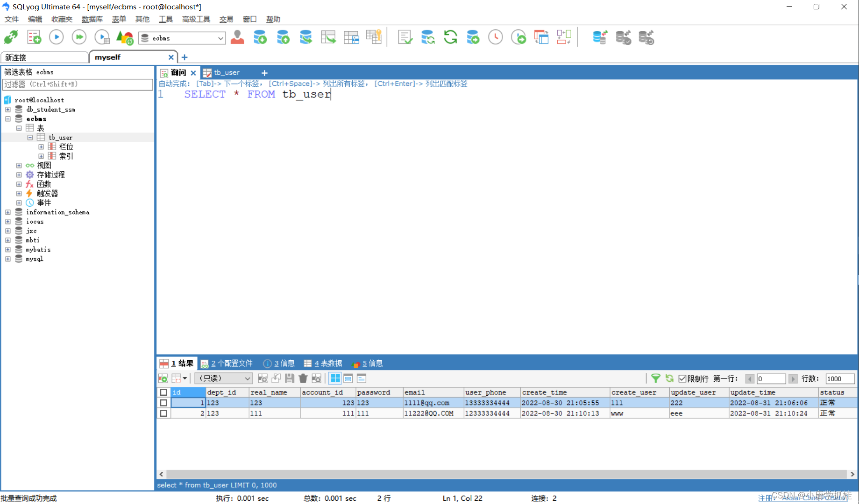Go to previous rows page arrow
This screenshot has height=504, width=859.
pyautogui.click(x=750, y=379)
